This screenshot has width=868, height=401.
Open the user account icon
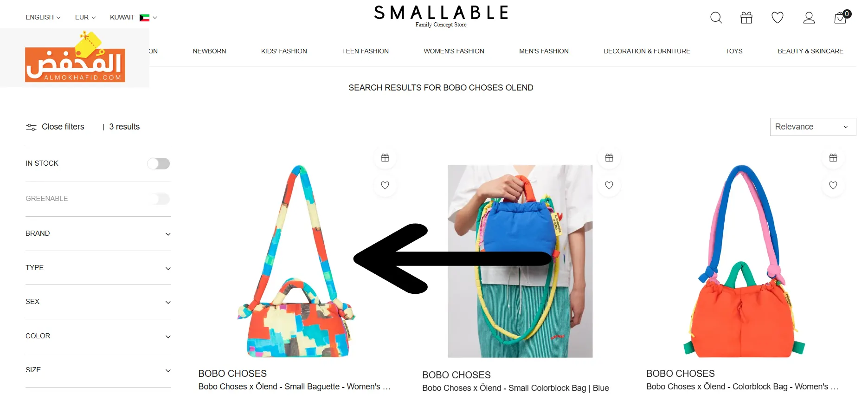point(809,18)
